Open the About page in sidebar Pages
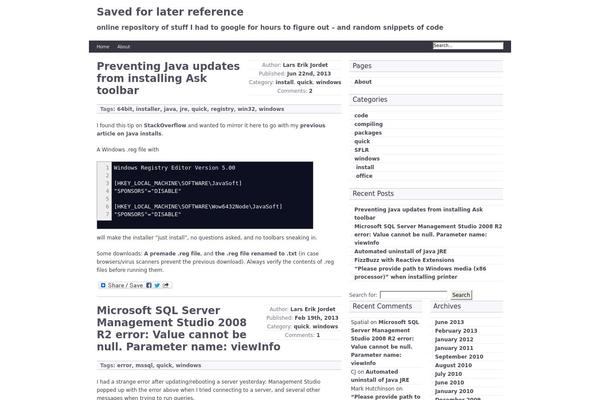 coord(363,82)
